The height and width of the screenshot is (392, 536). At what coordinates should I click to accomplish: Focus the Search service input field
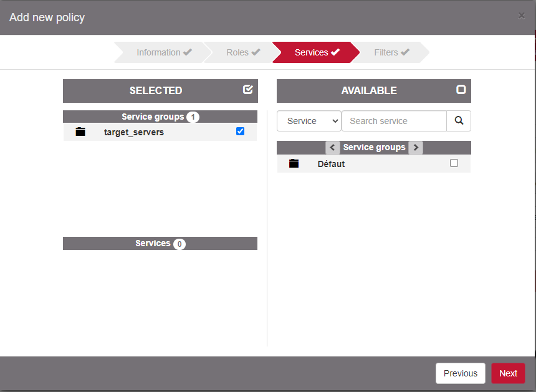394,121
